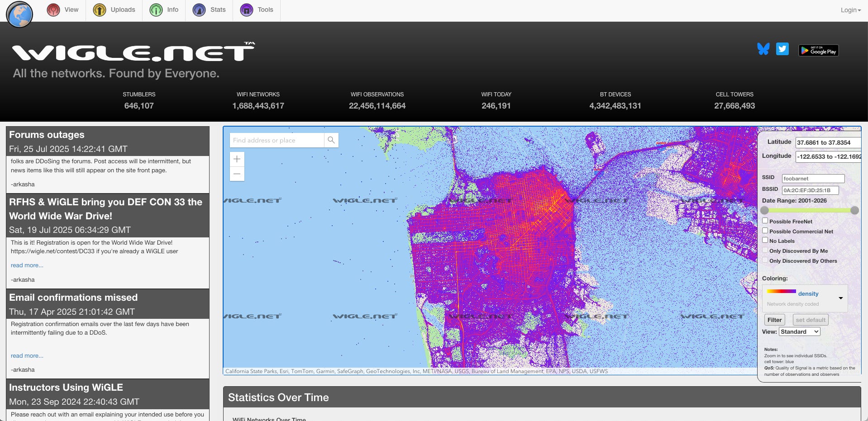Click the red View menu icon
Image resolution: width=868 pixels, height=421 pixels.
tap(53, 10)
